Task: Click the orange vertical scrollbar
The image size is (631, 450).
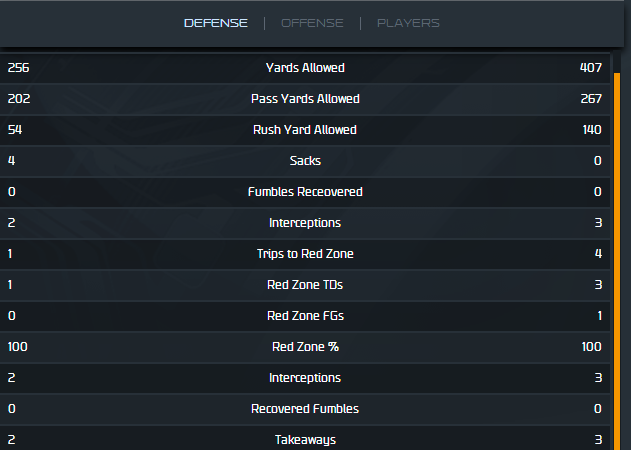Action: tap(617, 250)
